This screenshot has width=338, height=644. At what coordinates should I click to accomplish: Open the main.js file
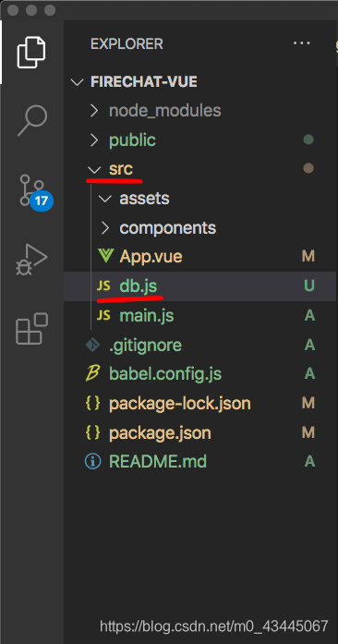[x=199, y=315]
